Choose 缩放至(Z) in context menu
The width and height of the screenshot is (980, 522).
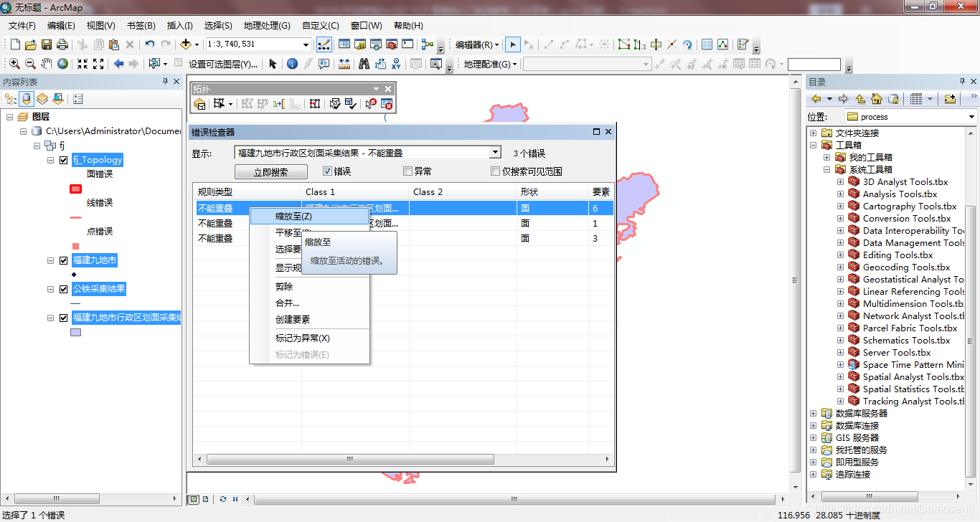click(309, 216)
